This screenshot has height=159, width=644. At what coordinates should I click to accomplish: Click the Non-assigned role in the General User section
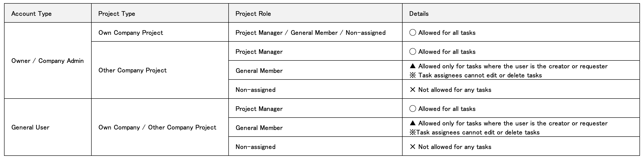point(255,147)
